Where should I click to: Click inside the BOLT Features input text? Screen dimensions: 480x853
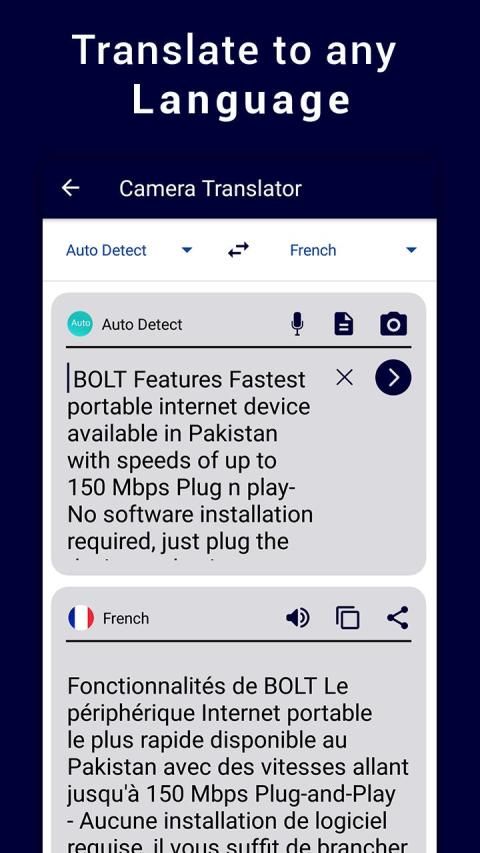pyautogui.click(x=190, y=460)
